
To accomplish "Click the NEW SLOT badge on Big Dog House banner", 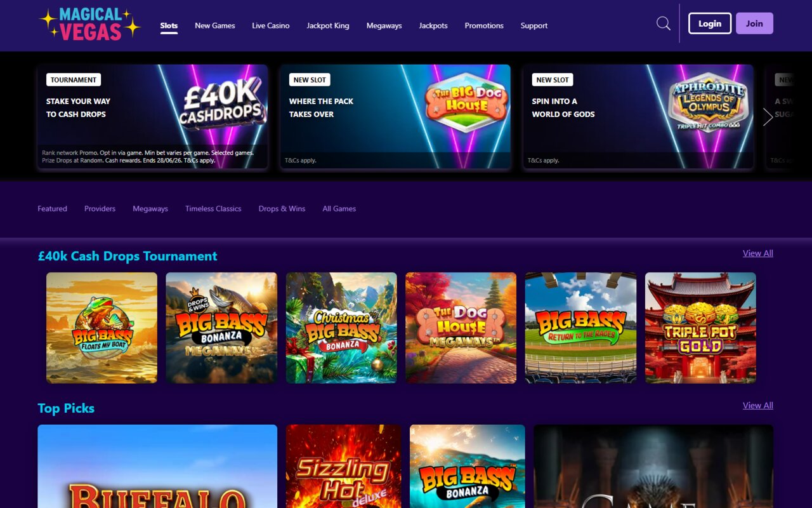I will (x=310, y=80).
